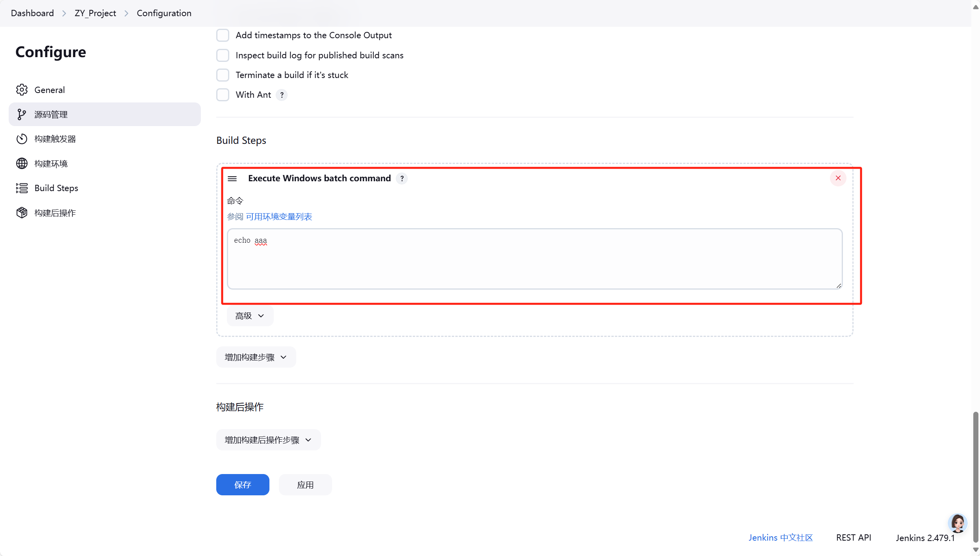The image size is (980, 556).
Task: Open the 增加构建后操作步骤 dropdown
Action: (268, 439)
